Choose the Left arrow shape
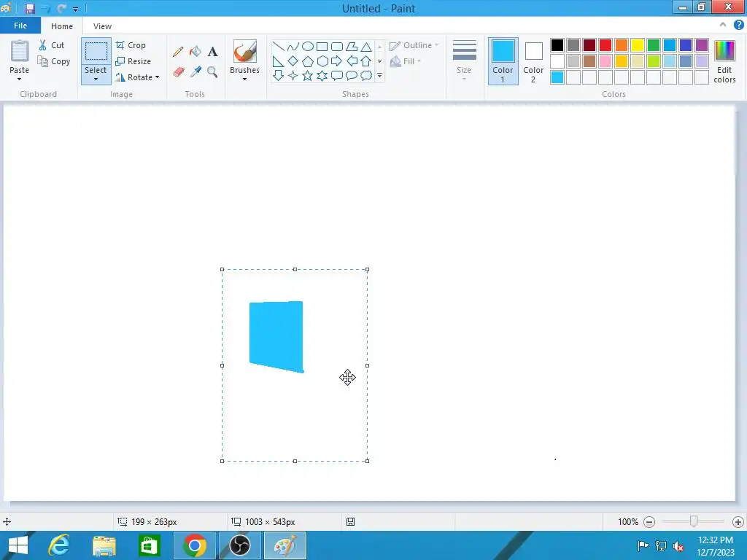This screenshot has width=747, height=560. (x=352, y=61)
